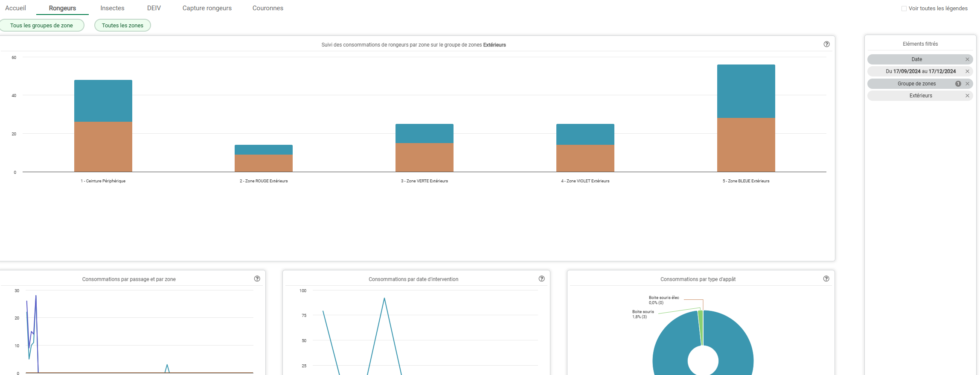The image size is (980, 375).
Task: Click axis label 4 - Zone VIOLET Extérieurs
Action: click(585, 181)
